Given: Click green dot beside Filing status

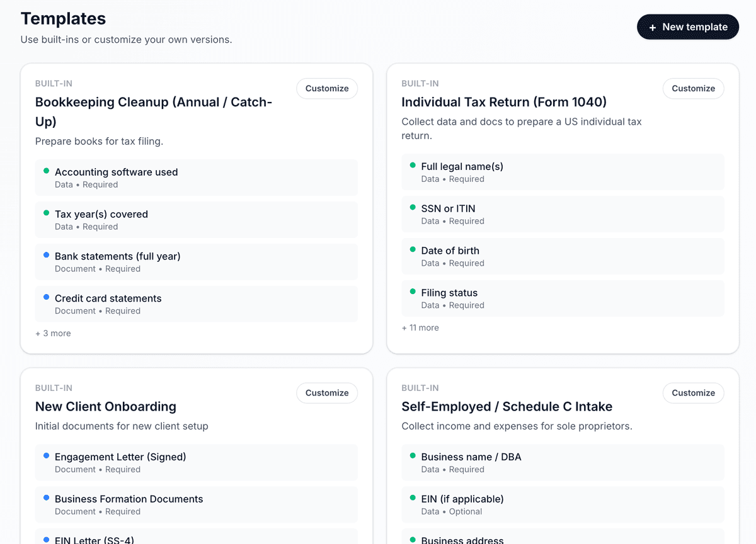Looking at the screenshot, I should 413,292.
